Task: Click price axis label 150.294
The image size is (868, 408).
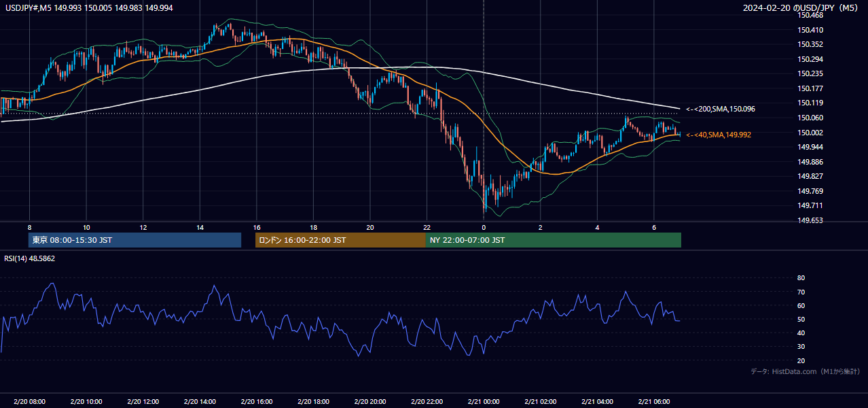Action: [x=810, y=59]
